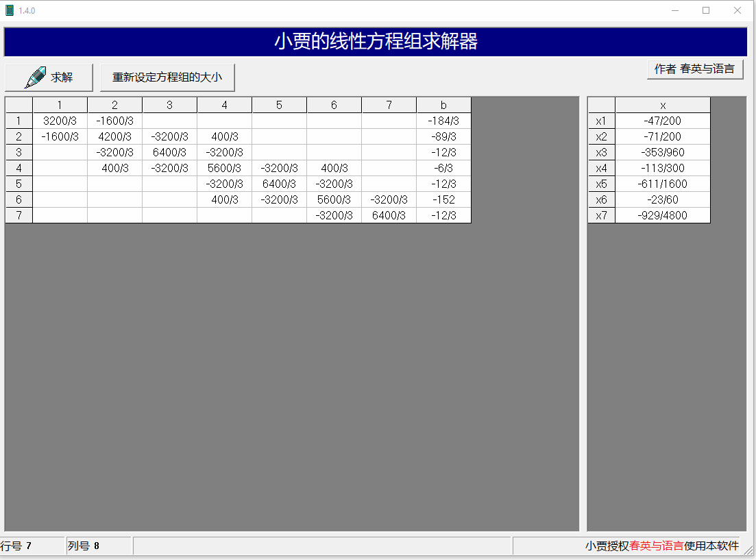Viewport: 756px width, 560px height.
Task: Select the 4200/3 cell in row 2
Action: (114, 136)
